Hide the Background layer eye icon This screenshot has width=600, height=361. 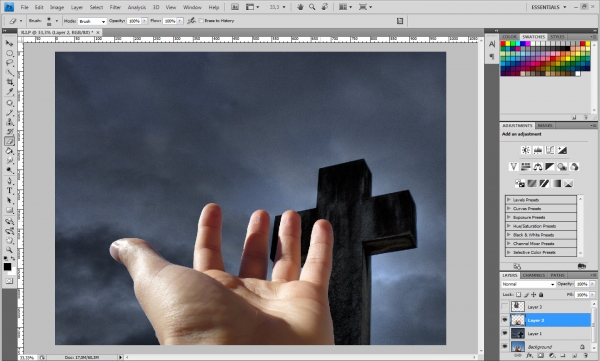[505, 346]
